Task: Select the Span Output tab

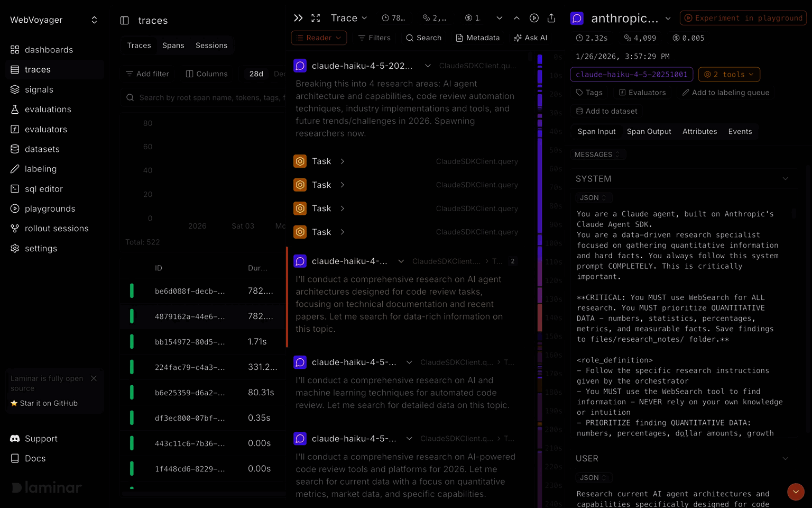Action: (x=649, y=132)
